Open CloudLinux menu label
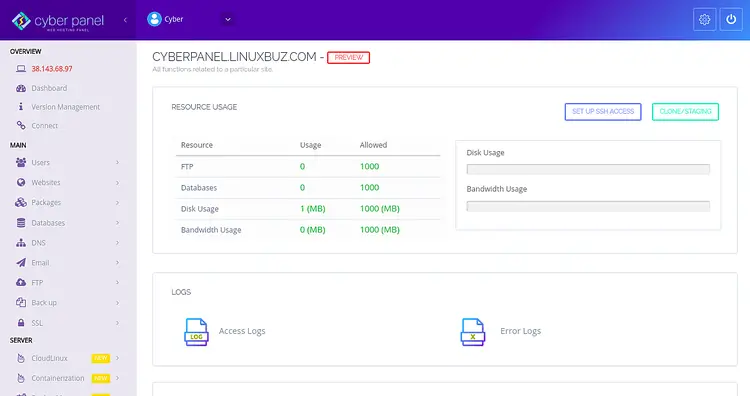Screen dimensions: 750x396 (x=49, y=358)
